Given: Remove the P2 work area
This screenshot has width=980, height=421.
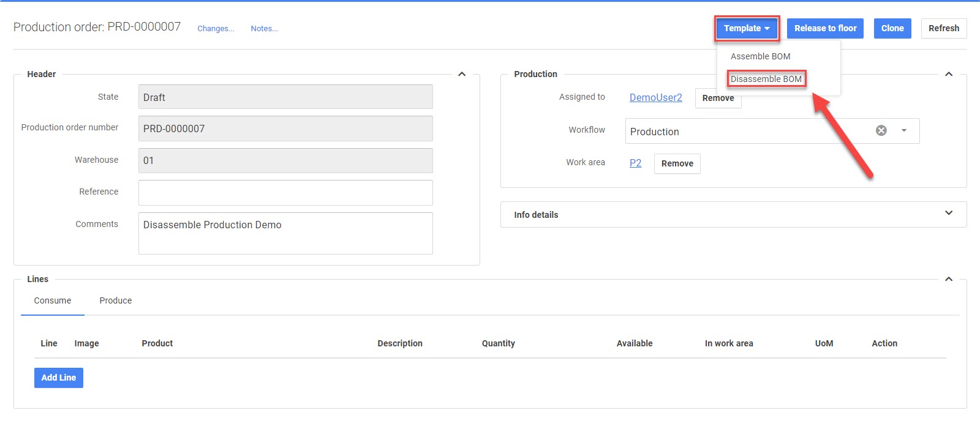Looking at the screenshot, I should (677, 163).
